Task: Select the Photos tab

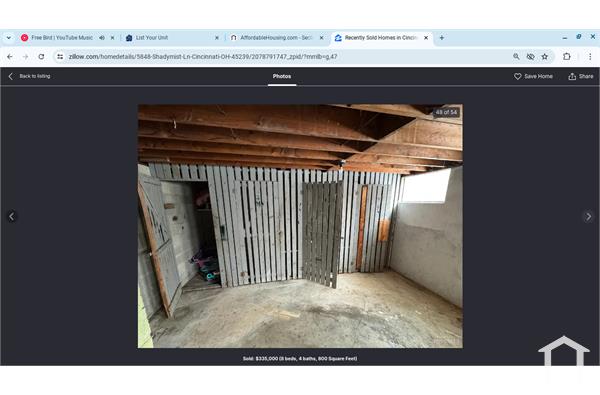Action: [x=282, y=76]
